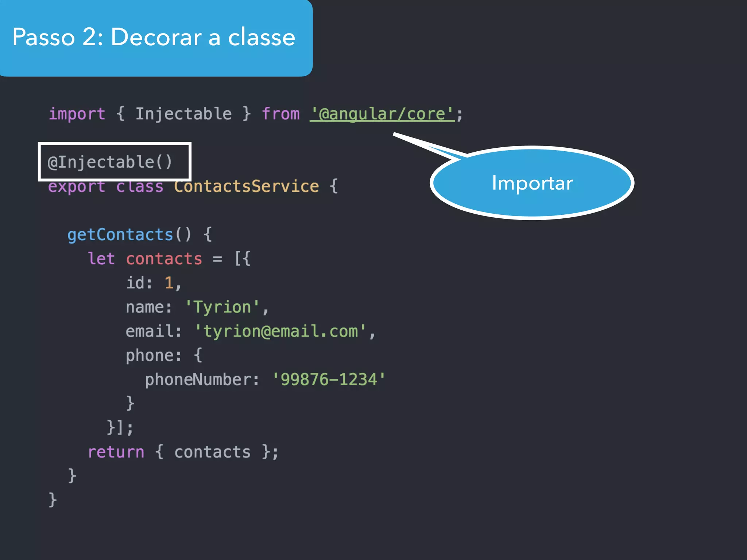Click the final closing brace of class
The height and width of the screenshot is (560, 747).
pos(53,500)
